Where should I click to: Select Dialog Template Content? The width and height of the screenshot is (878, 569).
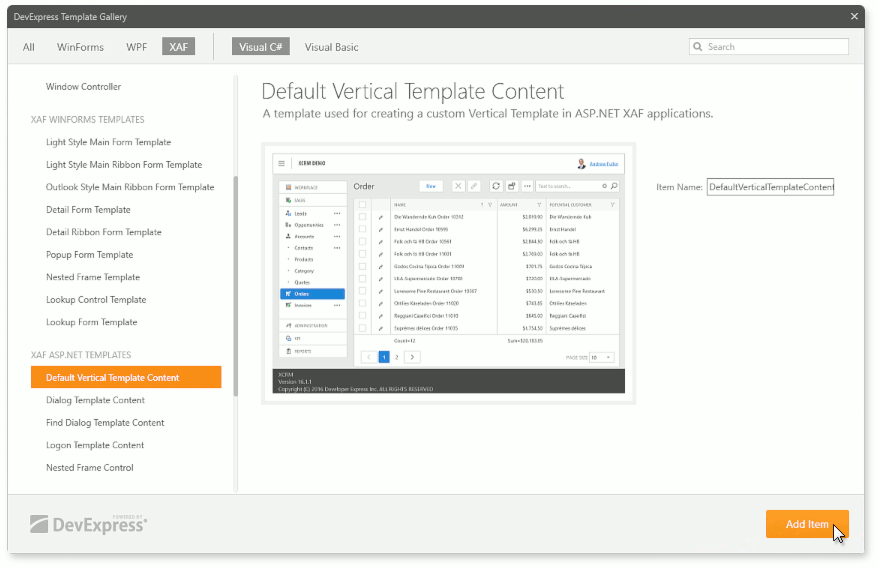coord(95,400)
